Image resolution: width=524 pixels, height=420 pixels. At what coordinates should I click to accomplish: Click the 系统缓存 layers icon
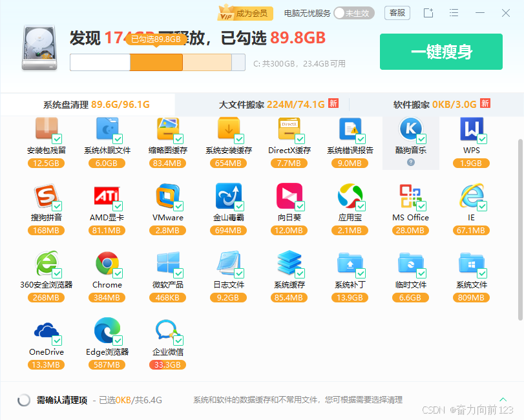(289, 263)
